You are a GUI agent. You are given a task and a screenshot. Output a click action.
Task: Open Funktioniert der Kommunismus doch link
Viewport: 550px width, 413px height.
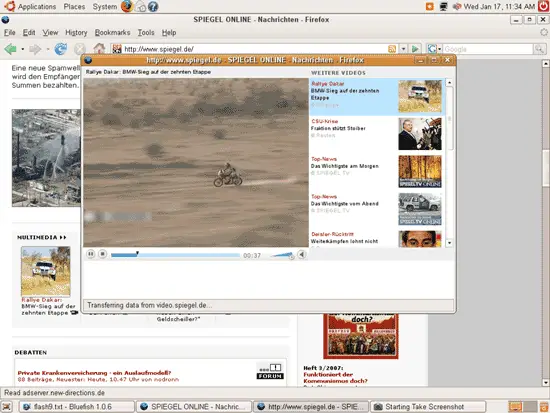(335, 378)
